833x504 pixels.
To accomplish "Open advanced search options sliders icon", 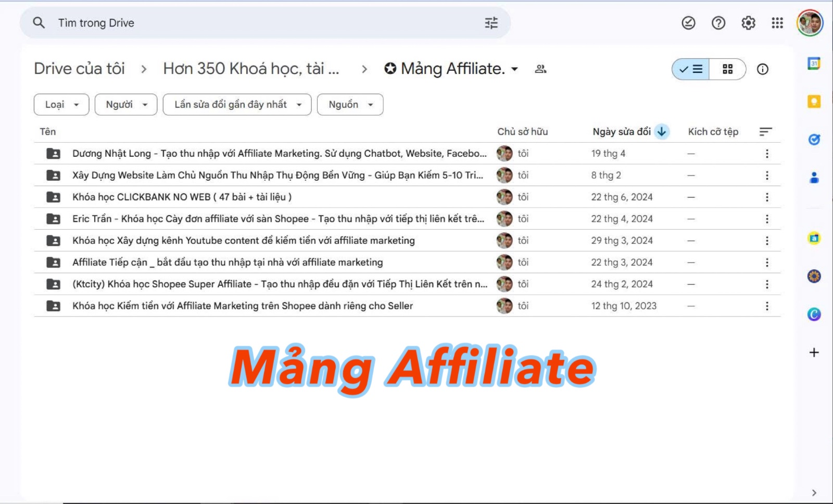I will [x=491, y=23].
